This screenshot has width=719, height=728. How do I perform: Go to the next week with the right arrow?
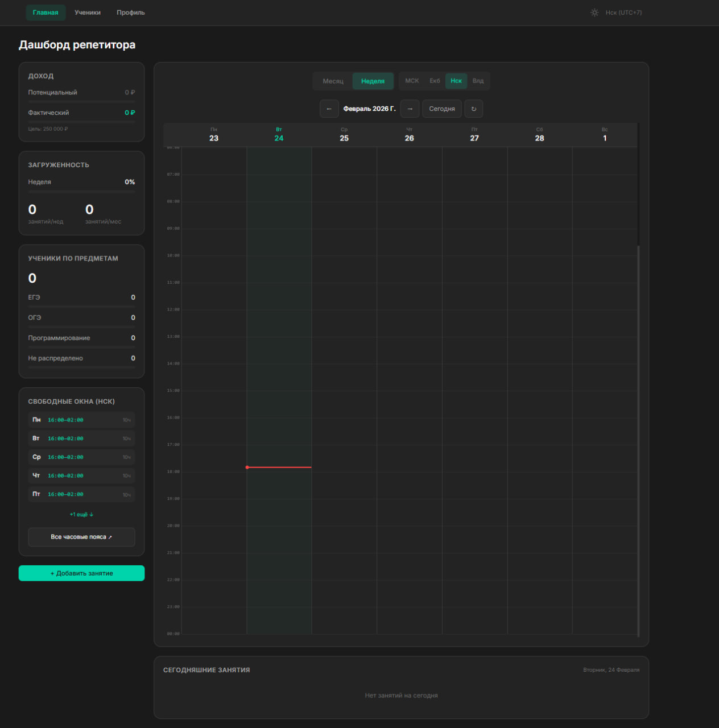click(x=410, y=109)
